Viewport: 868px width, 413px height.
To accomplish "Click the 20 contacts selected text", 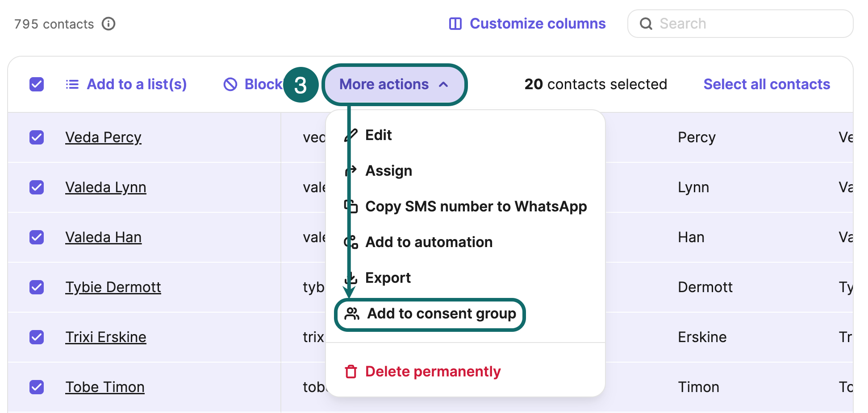I will 596,84.
